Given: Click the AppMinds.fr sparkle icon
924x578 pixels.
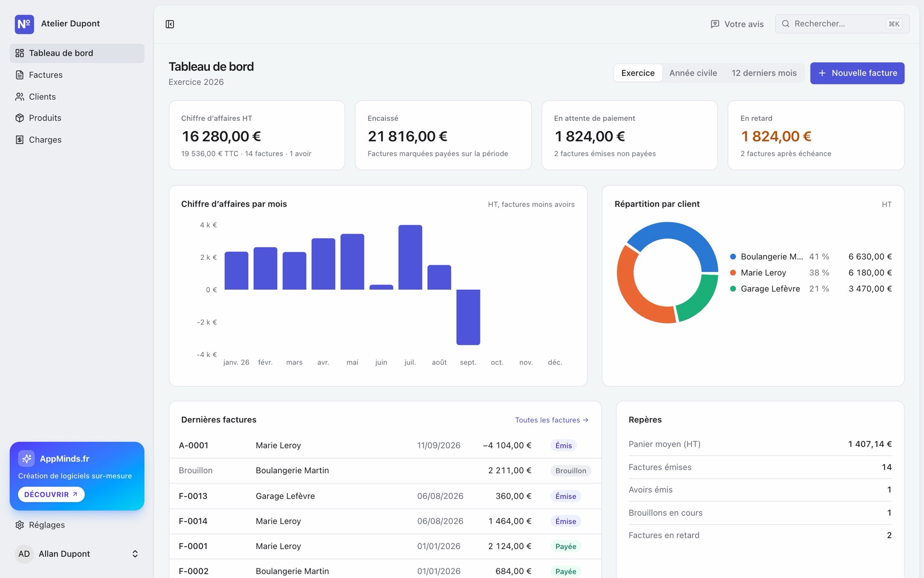Looking at the screenshot, I should [x=26, y=458].
